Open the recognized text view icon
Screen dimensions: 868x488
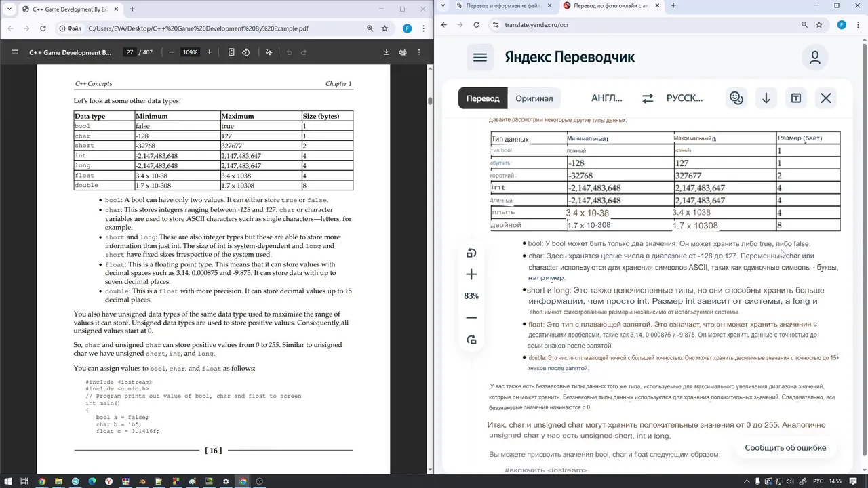click(796, 98)
